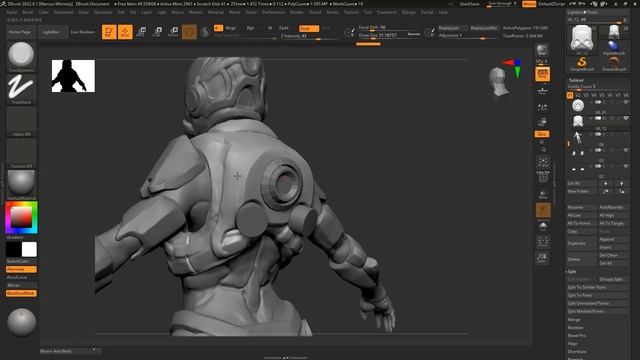
Task: Toggle visibility eye of first subtool
Action: point(626,102)
